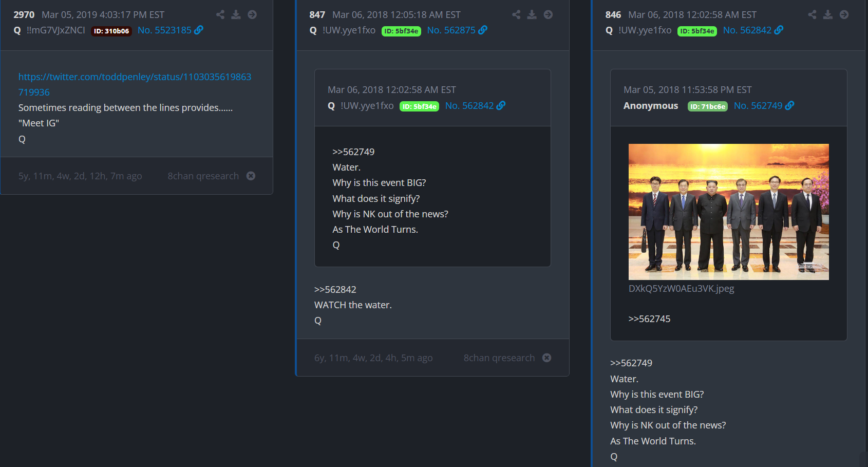Click chain icon beside No. 562842 in post 846 header

779,30
